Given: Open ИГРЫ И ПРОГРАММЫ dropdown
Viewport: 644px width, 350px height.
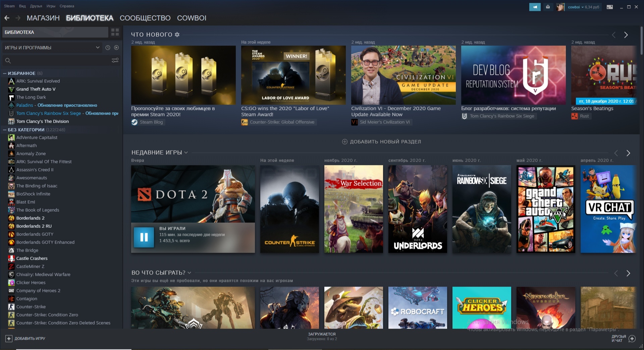Looking at the screenshot, I should click(52, 48).
